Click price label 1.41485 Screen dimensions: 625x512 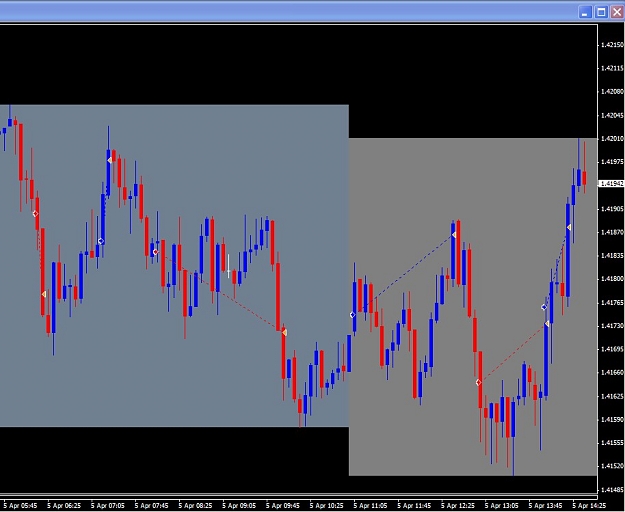[x=612, y=489]
